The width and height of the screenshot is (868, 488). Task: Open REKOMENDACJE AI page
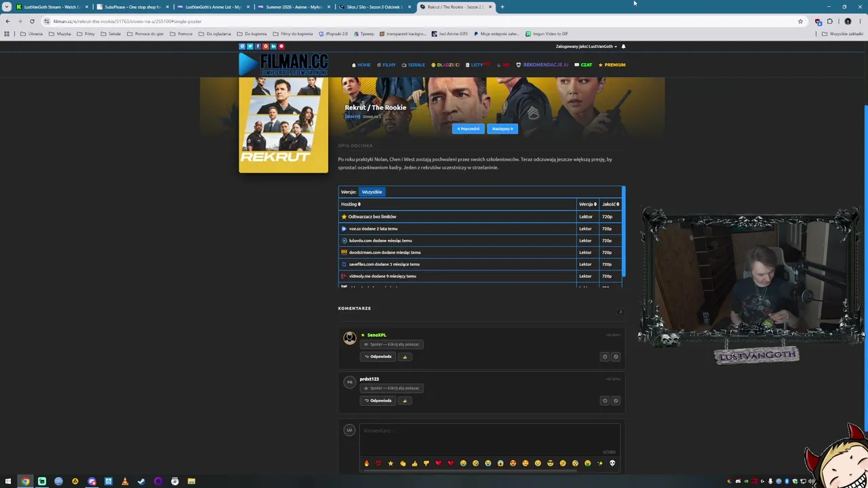click(542, 65)
